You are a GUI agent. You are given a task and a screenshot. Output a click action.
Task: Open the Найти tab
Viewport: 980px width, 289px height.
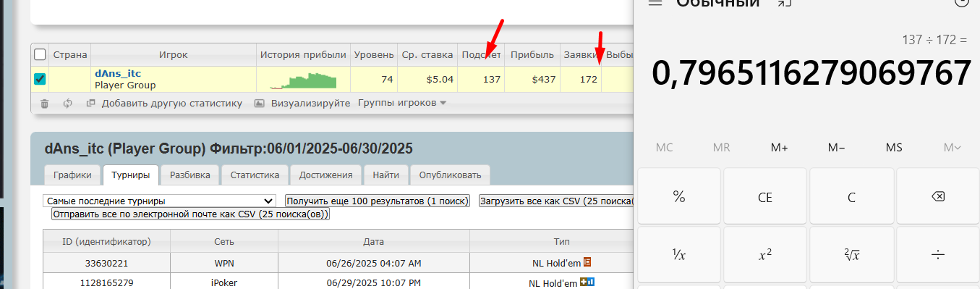[385, 175]
